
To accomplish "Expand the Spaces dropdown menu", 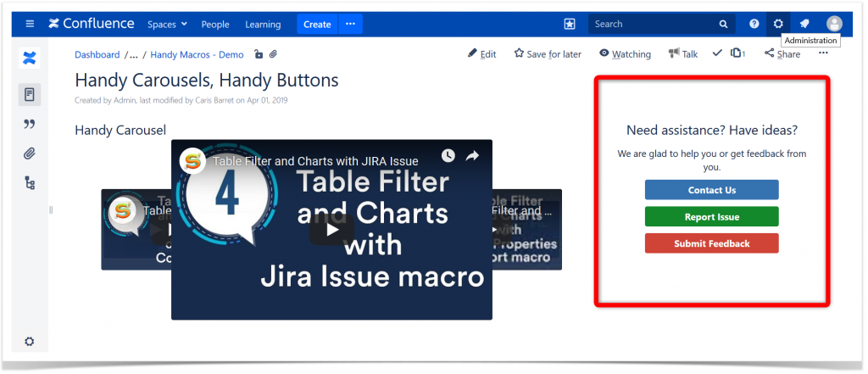I will pyautogui.click(x=167, y=25).
